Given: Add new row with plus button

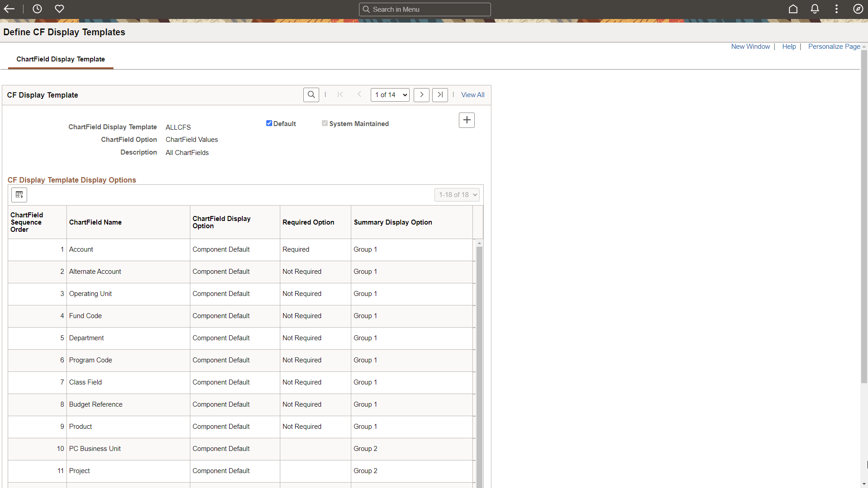Looking at the screenshot, I should click(467, 120).
